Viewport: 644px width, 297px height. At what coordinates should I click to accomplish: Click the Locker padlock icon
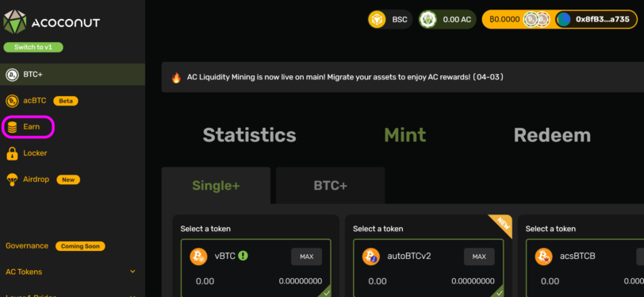click(13, 153)
